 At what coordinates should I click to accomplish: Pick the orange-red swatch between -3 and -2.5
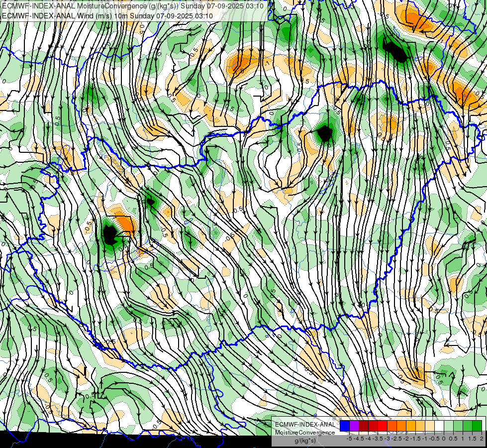tap(392, 426)
